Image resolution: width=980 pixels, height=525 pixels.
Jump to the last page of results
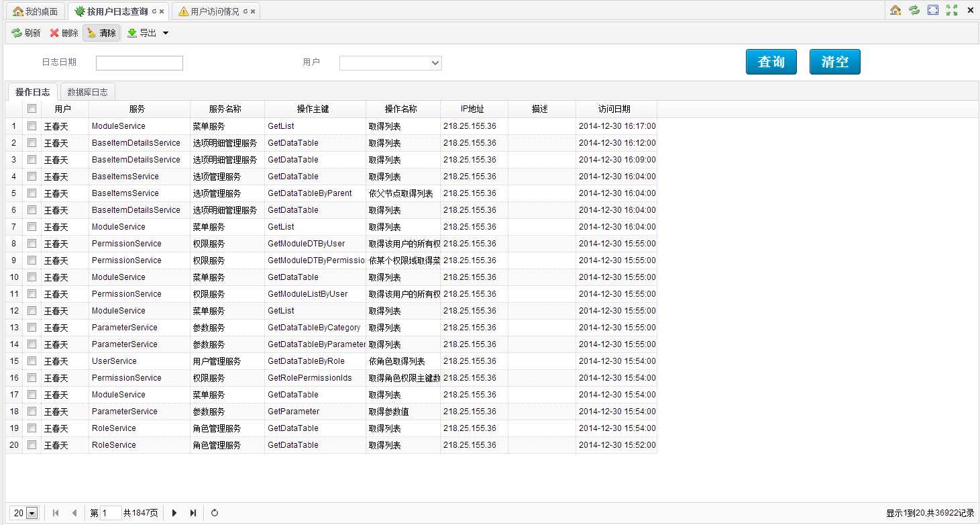(x=193, y=513)
